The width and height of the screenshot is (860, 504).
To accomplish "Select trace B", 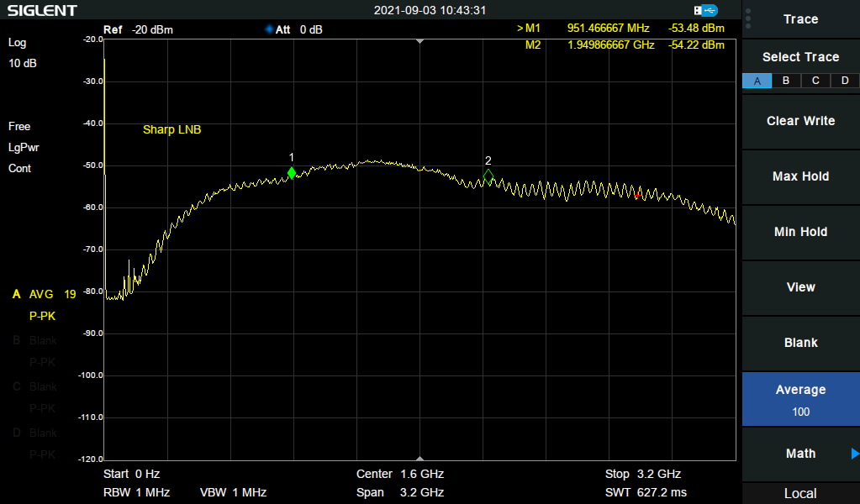I will [786, 81].
